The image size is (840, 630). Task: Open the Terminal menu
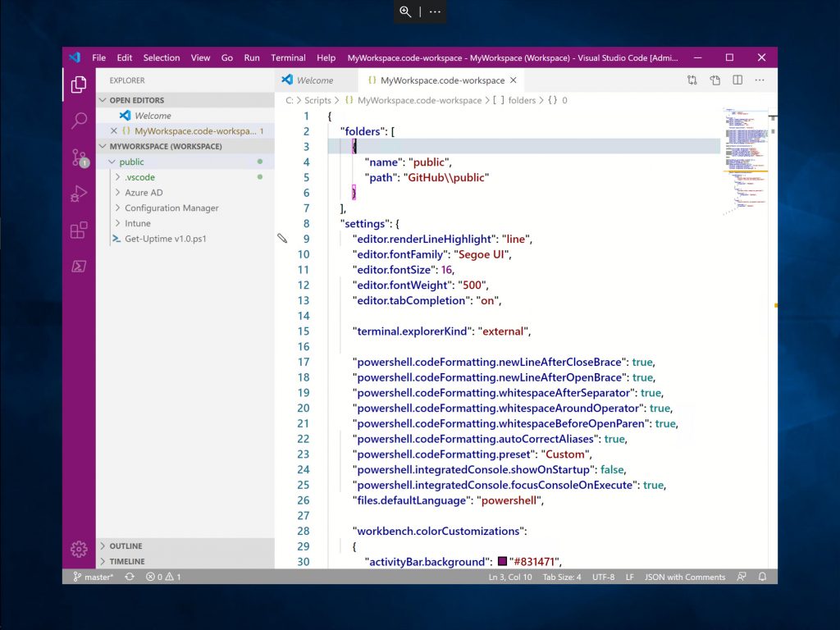[x=288, y=58]
